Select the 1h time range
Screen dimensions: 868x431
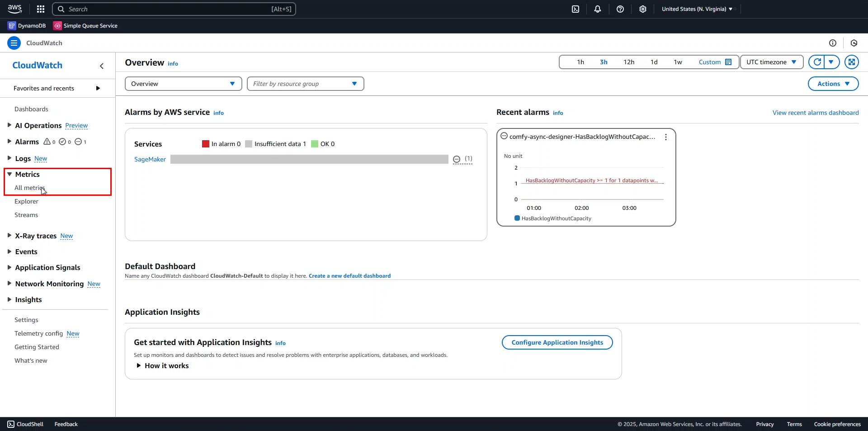[580, 62]
